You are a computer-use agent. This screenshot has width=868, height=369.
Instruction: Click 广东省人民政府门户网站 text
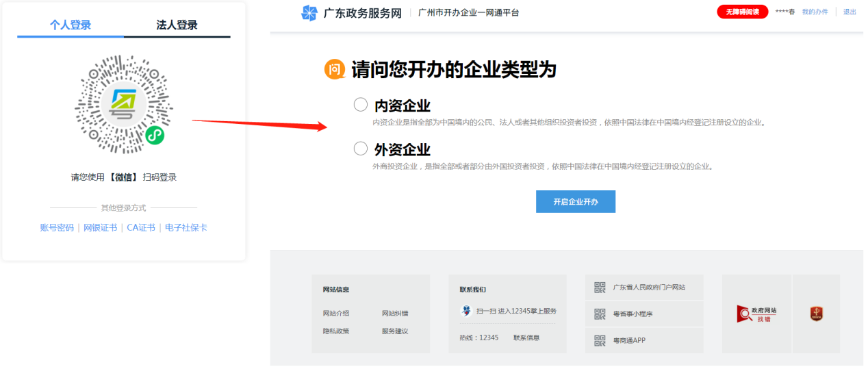[x=649, y=288]
